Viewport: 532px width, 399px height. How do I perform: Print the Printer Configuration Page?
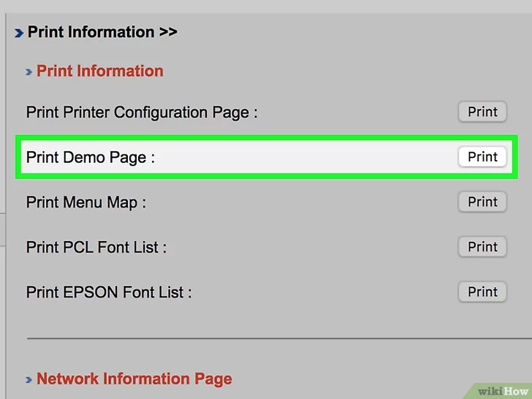[482, 112]
